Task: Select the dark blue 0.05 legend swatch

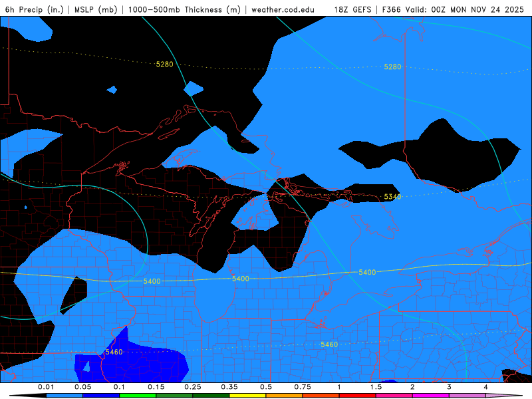Action: point(101,396)
